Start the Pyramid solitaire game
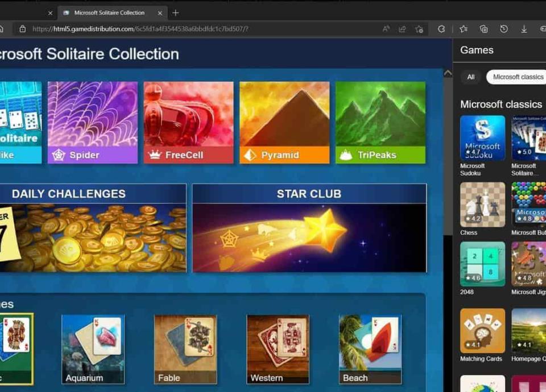Viewport: 546px width, 392px height. (284, 122)
